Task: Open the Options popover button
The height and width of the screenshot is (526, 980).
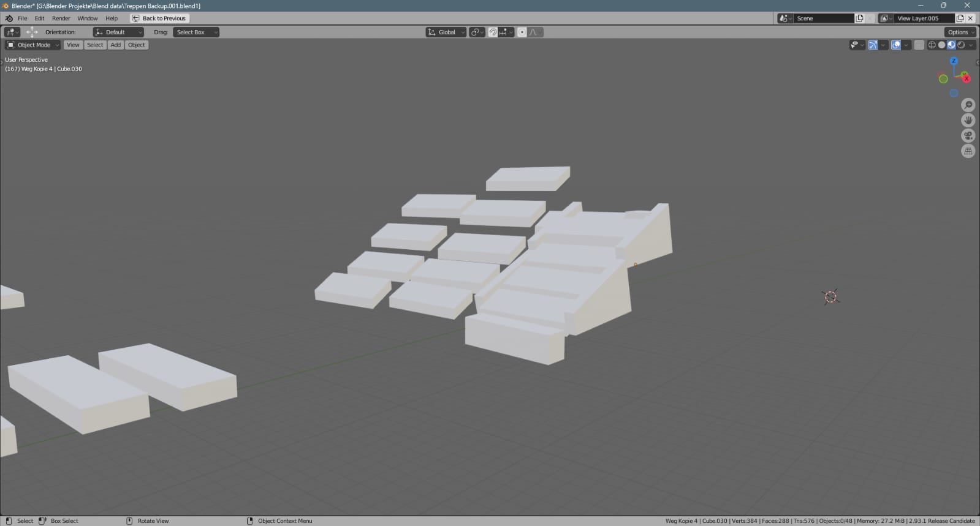Action: (960, 32)
